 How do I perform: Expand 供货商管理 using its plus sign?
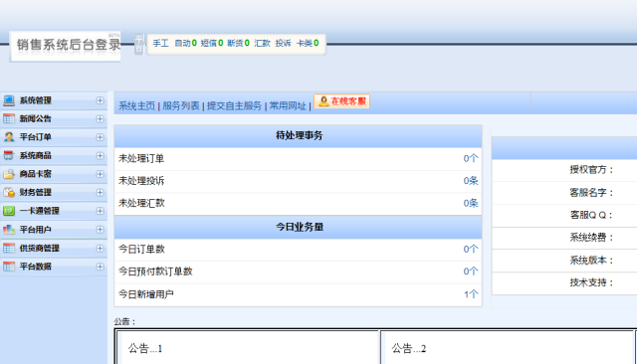pos(100,248)
